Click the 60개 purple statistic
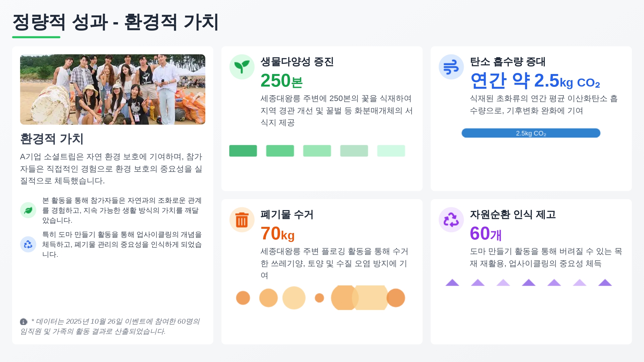Image resolution: width=644 pixels, height=362 pixels. 486,234
